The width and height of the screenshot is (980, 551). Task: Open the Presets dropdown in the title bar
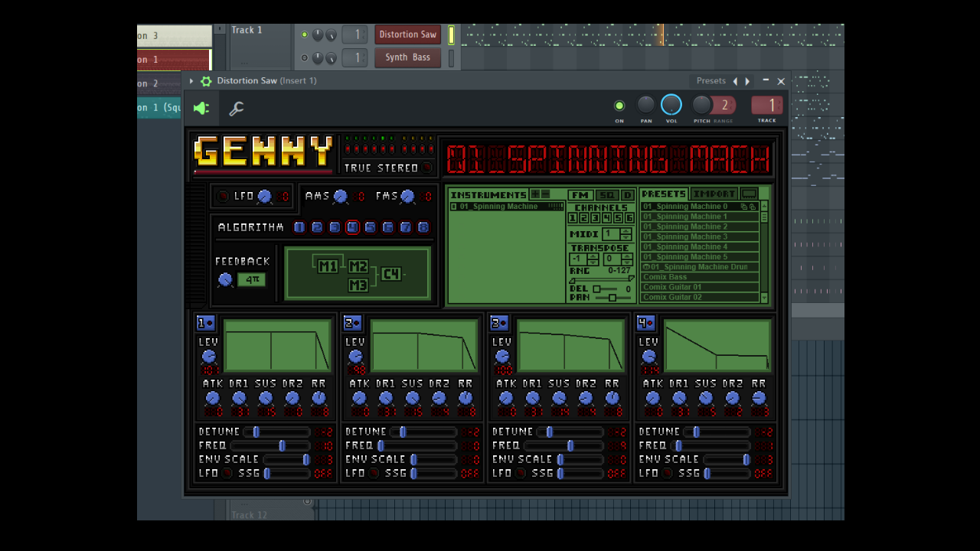[x=710, y=80]
